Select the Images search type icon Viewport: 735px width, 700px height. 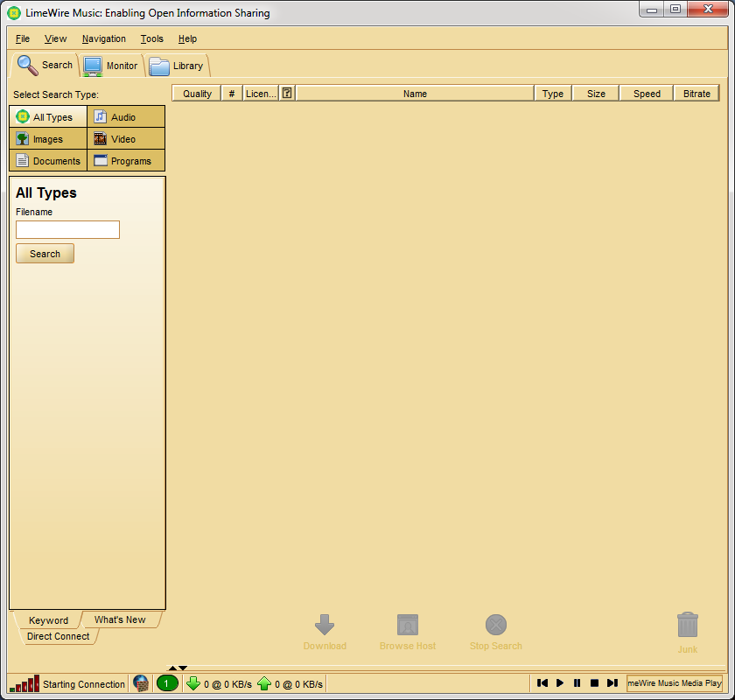click(x=21, y=138)
